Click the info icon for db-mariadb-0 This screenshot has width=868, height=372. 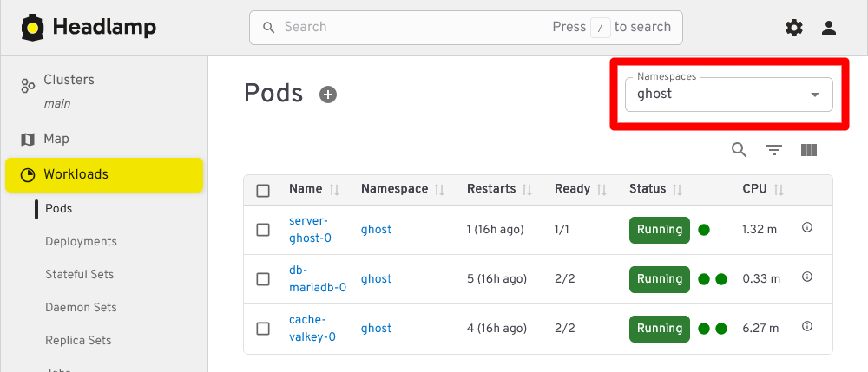[807, 277]
